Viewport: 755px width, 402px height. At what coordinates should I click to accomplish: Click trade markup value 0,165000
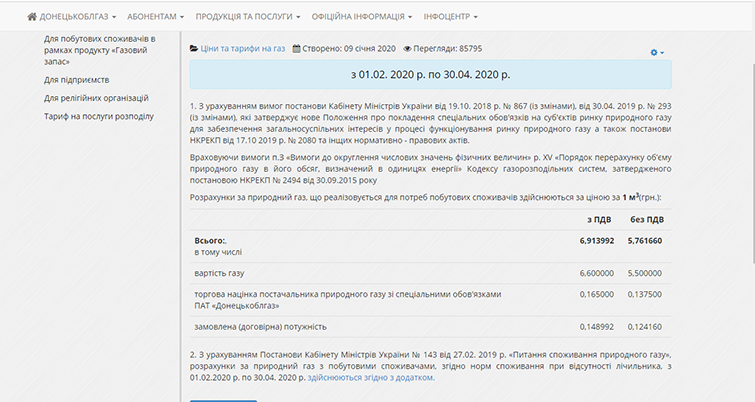597,294
